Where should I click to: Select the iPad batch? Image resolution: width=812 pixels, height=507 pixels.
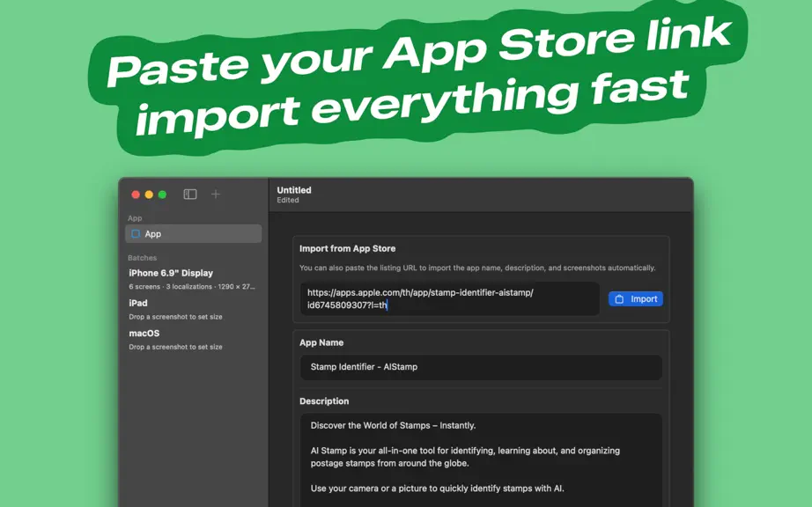point(193,309)
